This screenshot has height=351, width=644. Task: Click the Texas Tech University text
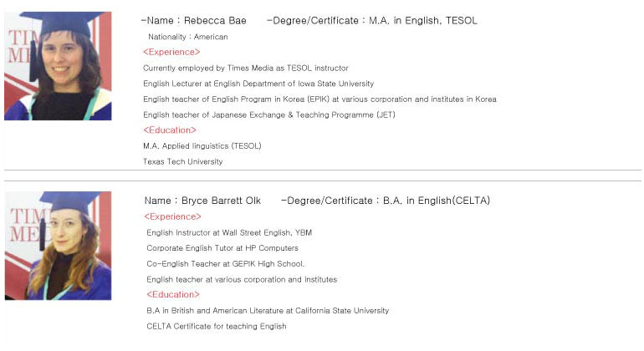coord(183,162)
